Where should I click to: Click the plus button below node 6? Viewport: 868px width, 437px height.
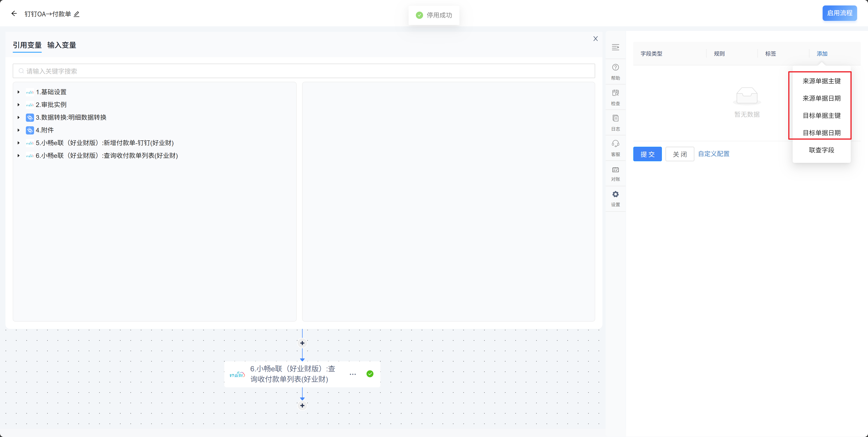click(x=302, y=406)
